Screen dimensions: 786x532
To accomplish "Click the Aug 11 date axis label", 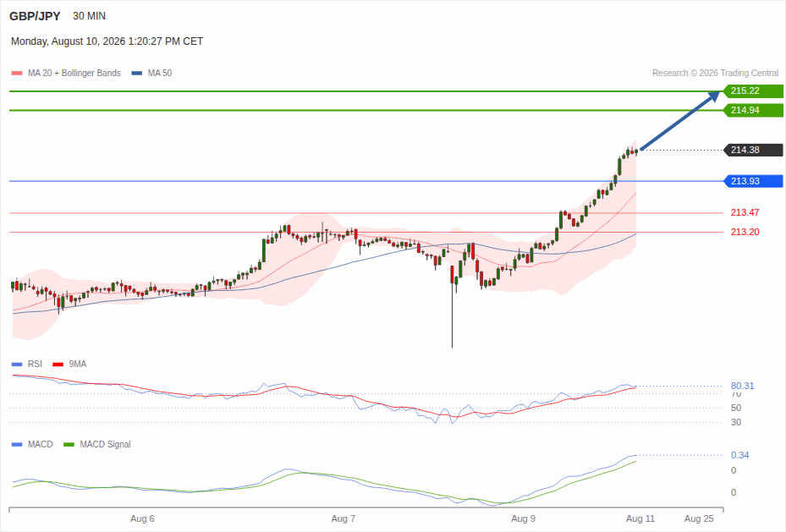I will 640,518.
